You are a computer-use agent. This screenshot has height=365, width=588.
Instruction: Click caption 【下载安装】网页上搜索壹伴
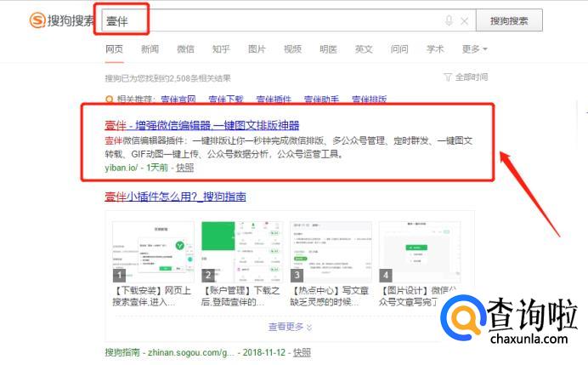[x=152, y=296]
